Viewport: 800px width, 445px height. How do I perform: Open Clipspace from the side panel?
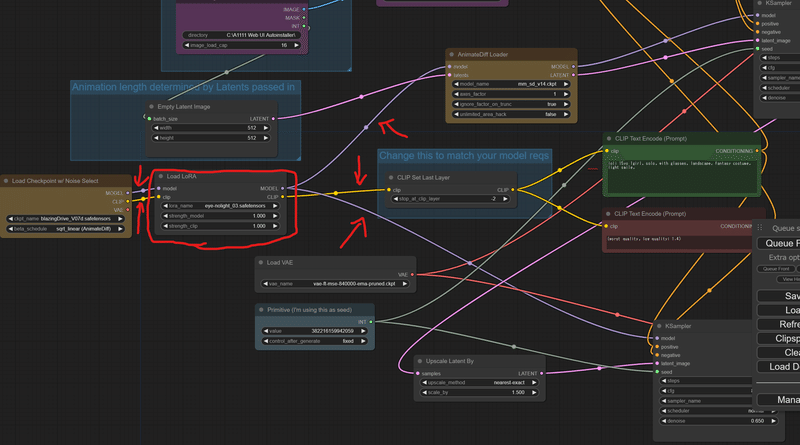(779, 338)
